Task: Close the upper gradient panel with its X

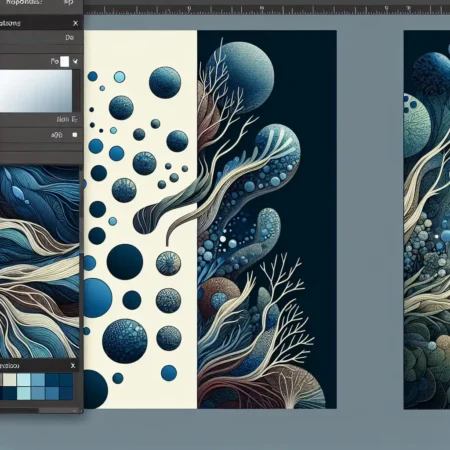Action: [75, 23]
